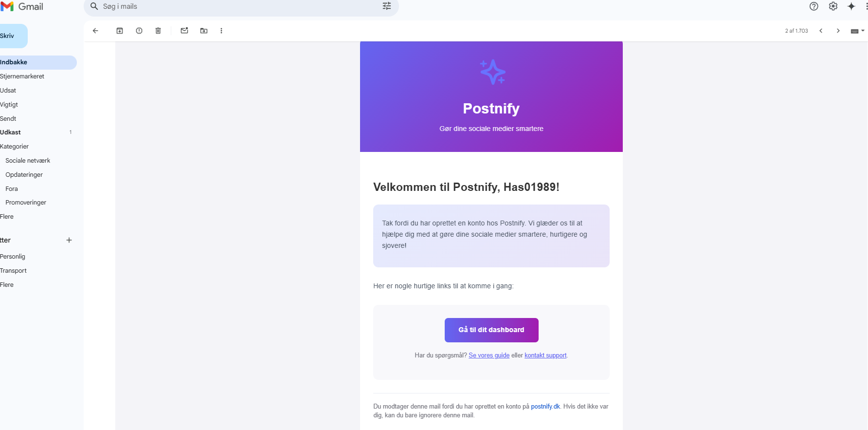Screen dimensions: 868x430
Task: Open the Gemini sparkle assistant
Action: tap(851, 6)
